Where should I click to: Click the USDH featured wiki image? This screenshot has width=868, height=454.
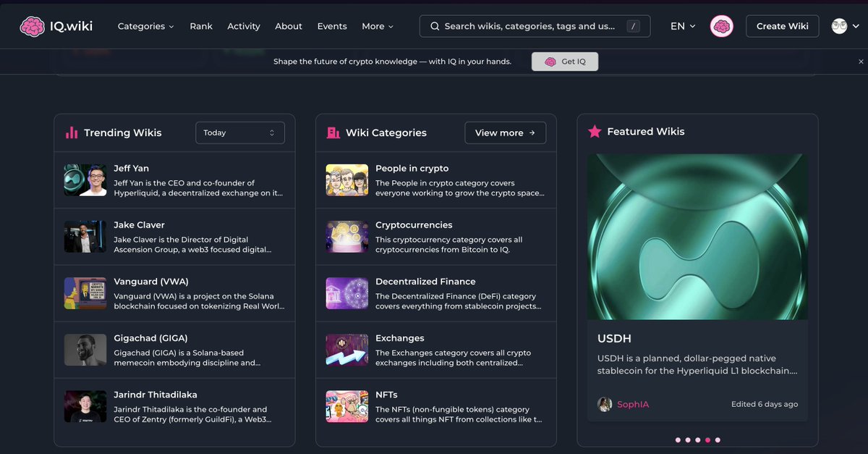[x=697, y=237]
